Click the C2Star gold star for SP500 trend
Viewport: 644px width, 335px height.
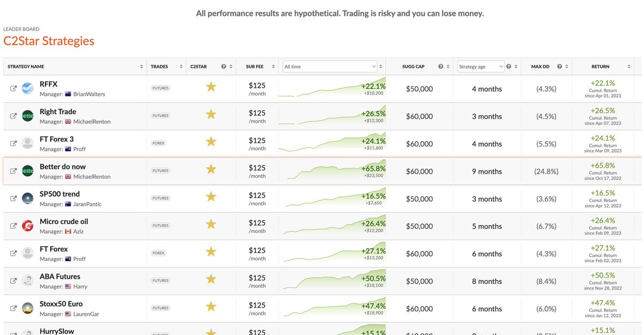211,197
